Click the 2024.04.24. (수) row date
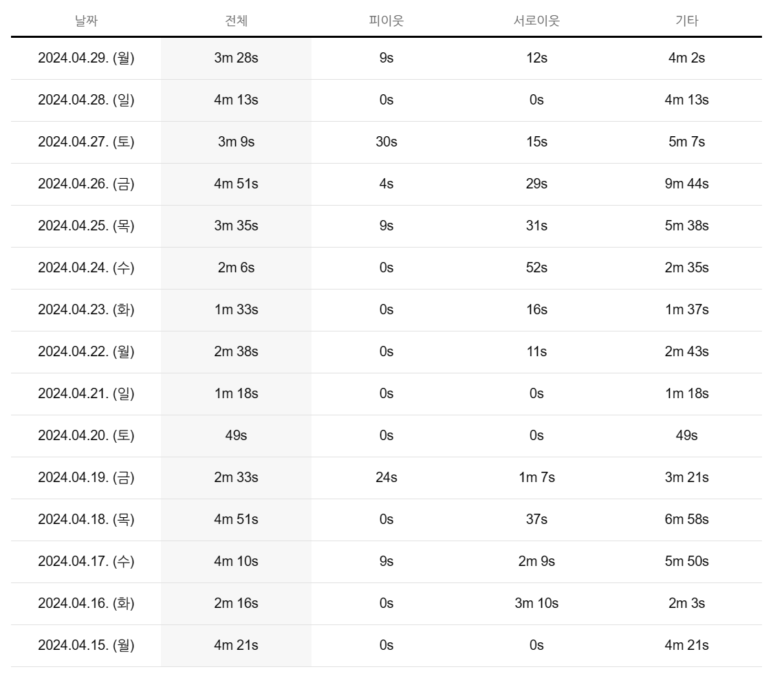The image size is (784, 676). [86, 268]
